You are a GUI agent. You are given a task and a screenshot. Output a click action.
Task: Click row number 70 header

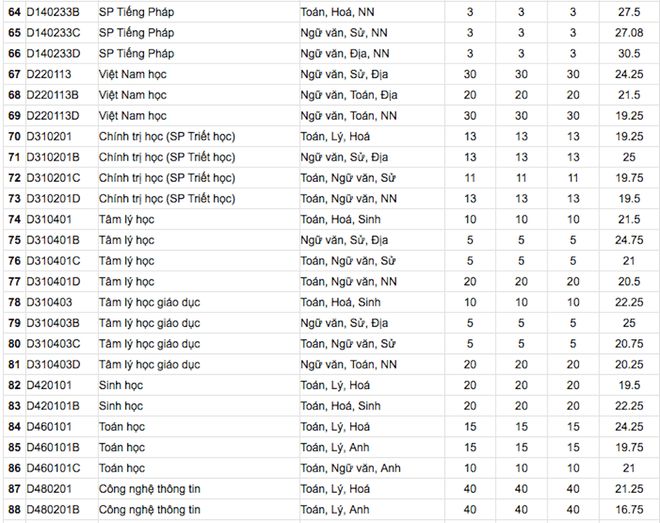click(x=14, y=135)
